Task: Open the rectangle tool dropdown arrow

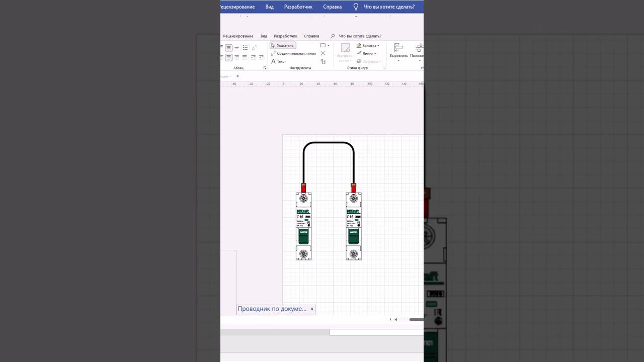Action: [x=329, y=46]
